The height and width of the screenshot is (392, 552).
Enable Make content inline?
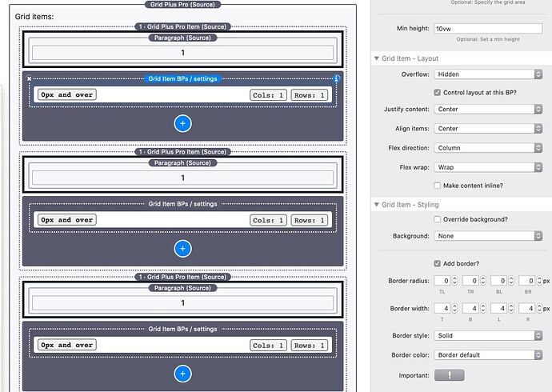pyautogui.click(x=438, y=186)
